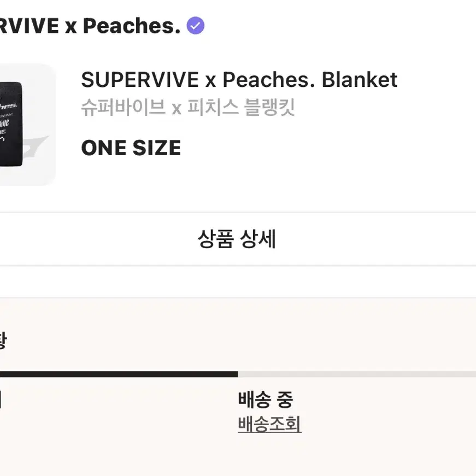Screen dimensions: 476x476
Task: Open the 상품 상세 product details button
Action: [237, 239]
